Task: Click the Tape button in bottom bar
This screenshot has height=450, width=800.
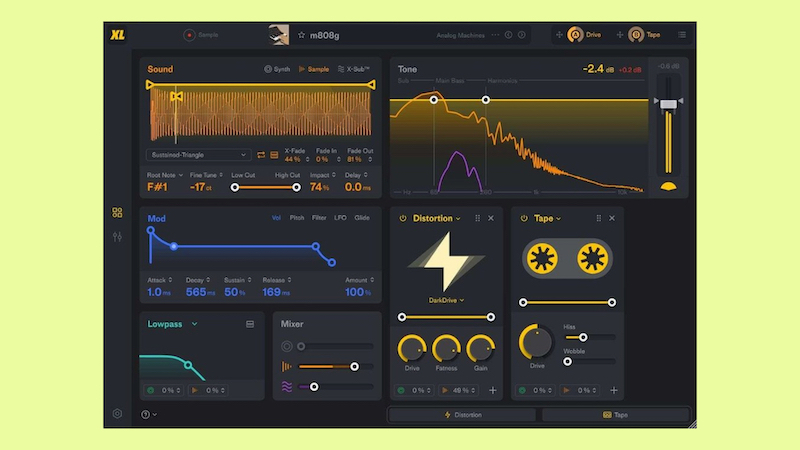Action: click(615, 414)
